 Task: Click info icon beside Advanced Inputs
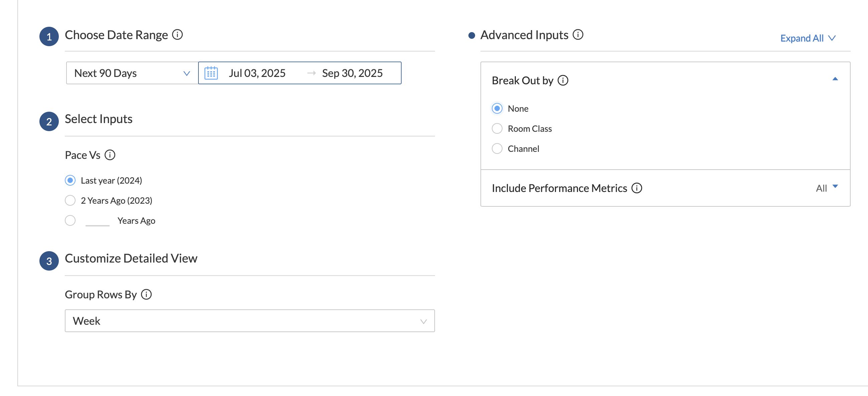[578, 35]
